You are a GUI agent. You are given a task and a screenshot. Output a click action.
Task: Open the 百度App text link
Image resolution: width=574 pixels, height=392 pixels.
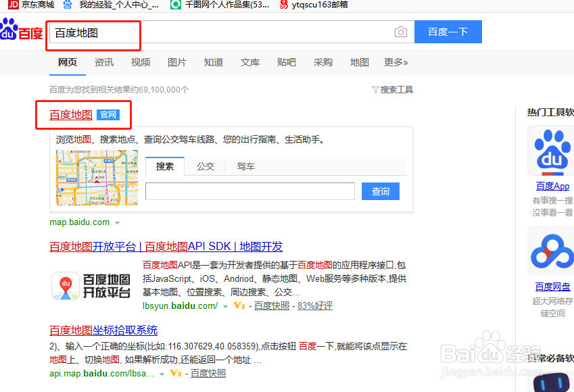pyautogui.click(x=553, y=187)
